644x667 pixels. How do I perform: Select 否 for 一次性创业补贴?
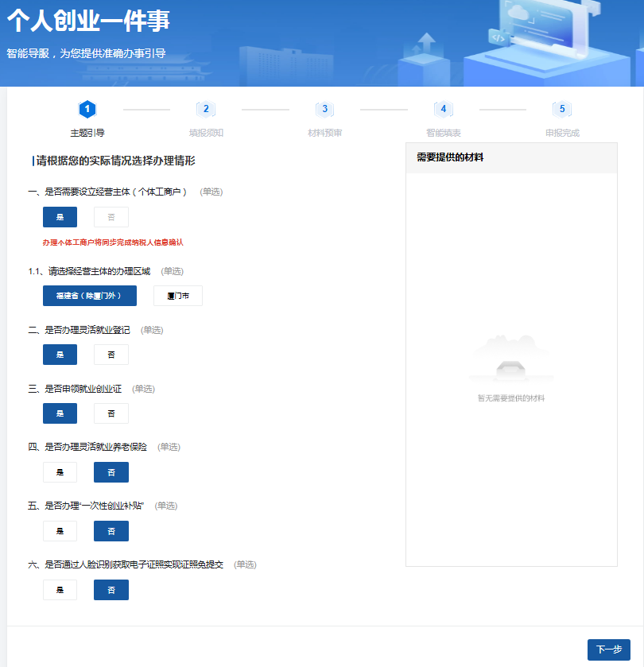tap(111, 531)
